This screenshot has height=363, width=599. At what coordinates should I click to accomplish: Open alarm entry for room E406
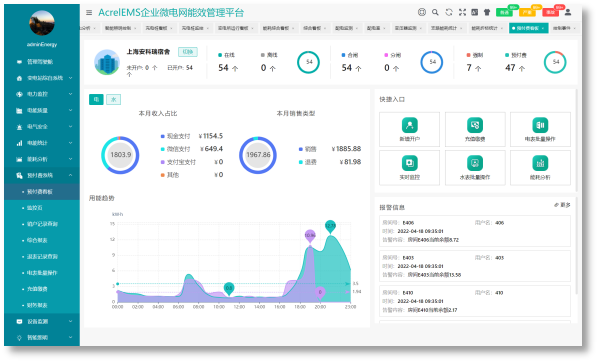click(475, 232)
